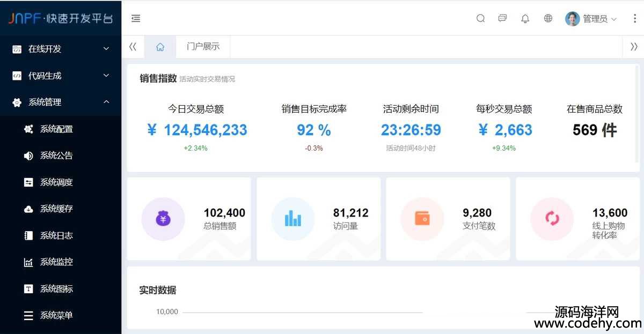644x334 pixels.
Task: Switch to the 门户展示 tab
Action: tap(203, 47)
